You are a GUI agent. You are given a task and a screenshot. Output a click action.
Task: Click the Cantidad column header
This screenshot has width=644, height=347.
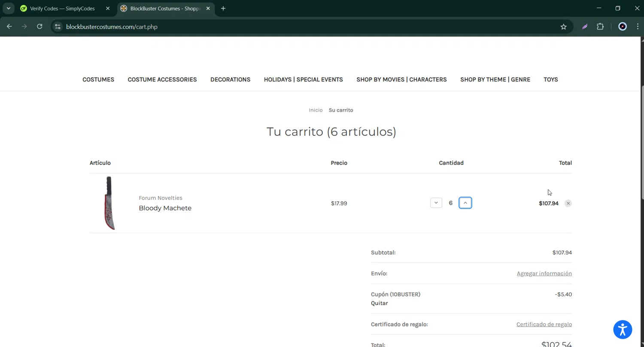coord(451,163)
